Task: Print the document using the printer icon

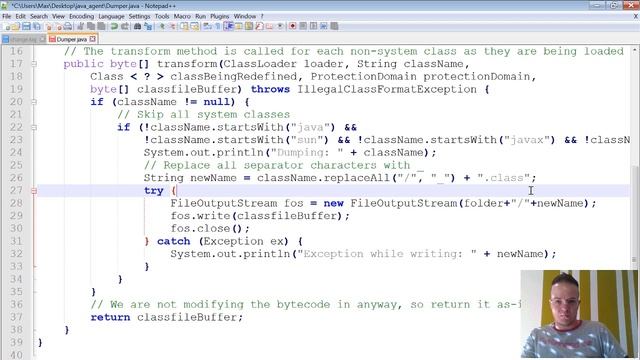Action: coord(68,26)
